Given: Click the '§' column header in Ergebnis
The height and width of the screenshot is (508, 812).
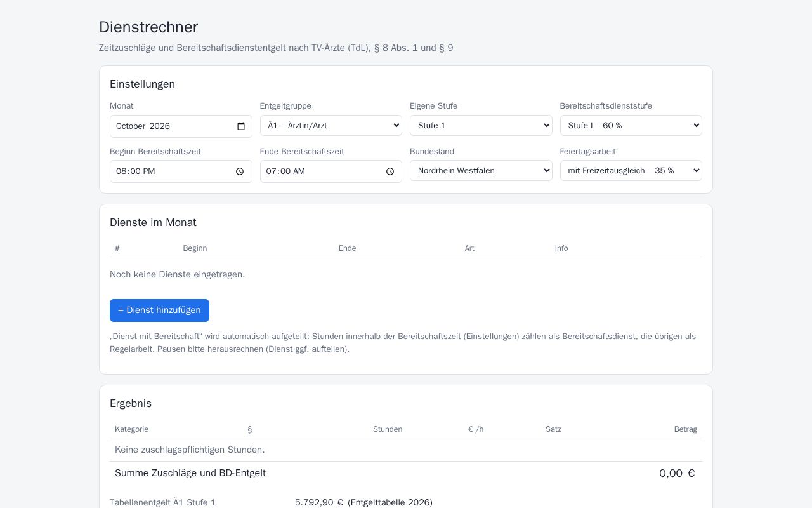Looking at the screenshot, I should coord(250,429).
